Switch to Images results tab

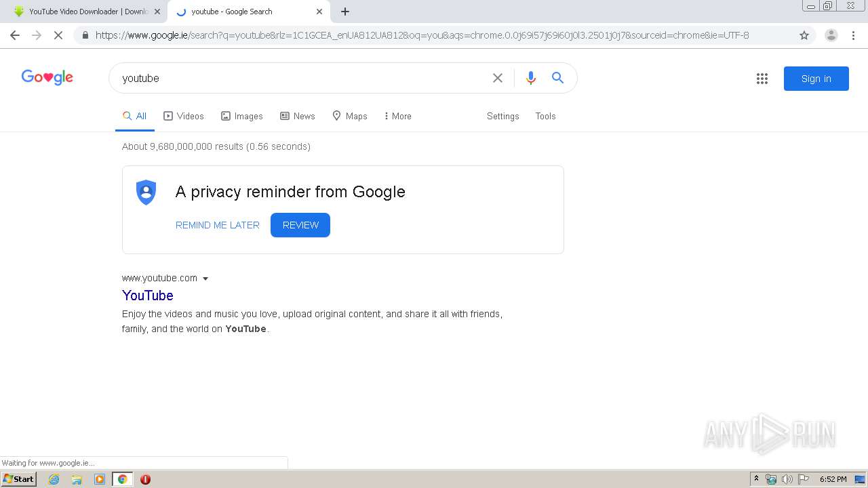click(x=242, y=116)
